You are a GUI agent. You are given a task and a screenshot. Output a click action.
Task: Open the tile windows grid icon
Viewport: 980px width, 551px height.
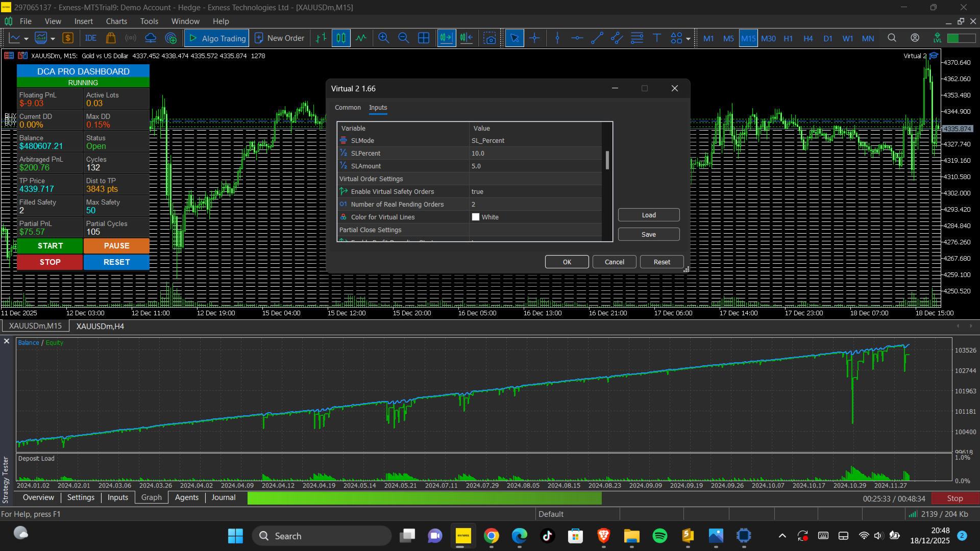(x=424, y=38)
